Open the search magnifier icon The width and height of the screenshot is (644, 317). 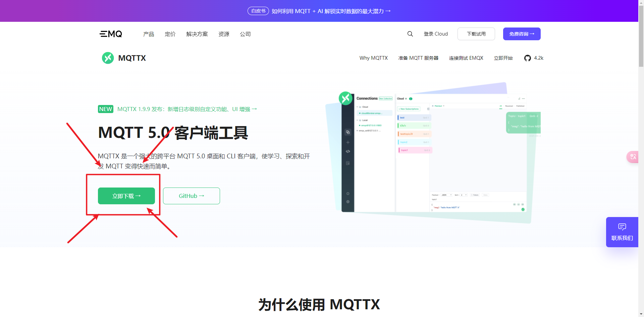(410, 34)
